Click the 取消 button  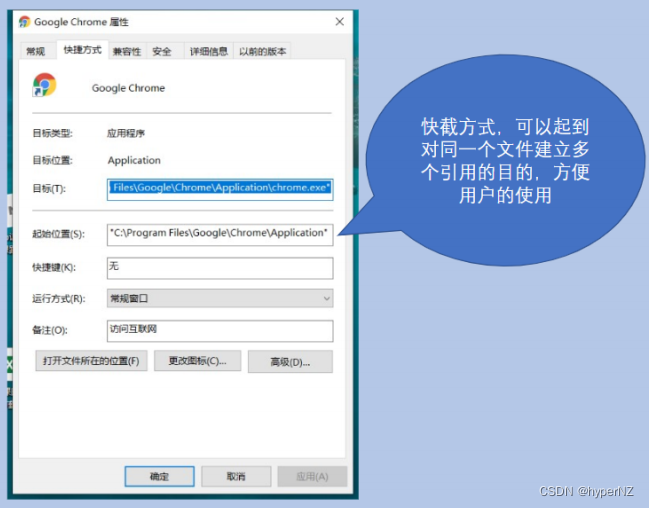click(x=236, y=477)
